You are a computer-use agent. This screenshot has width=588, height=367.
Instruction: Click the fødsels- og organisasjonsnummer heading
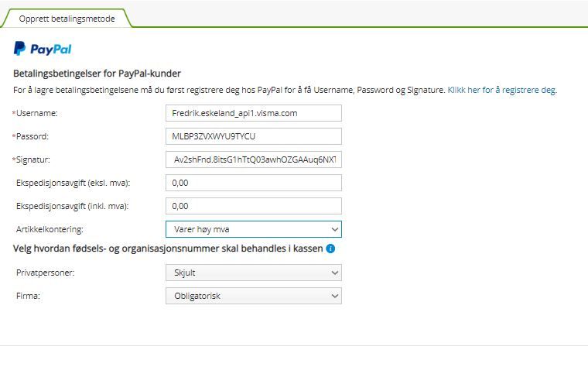click(167, 249)
